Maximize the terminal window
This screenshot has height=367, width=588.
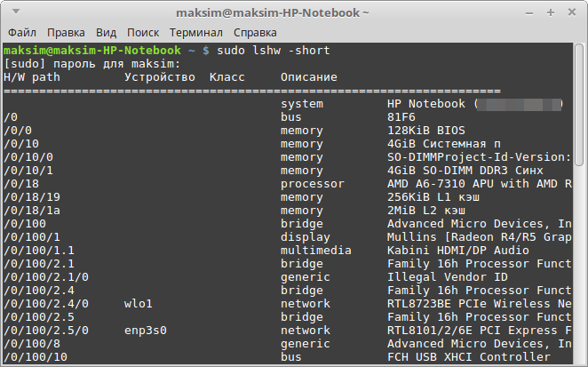[551, 12]
